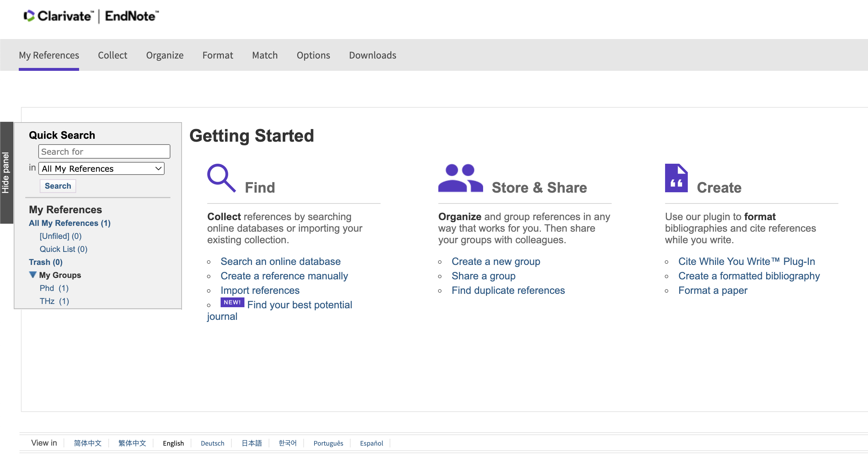Click the Hide panel sidebar toggle
Image resolution: width=868 pixels, height=472 pixels.
click(6, 173)
